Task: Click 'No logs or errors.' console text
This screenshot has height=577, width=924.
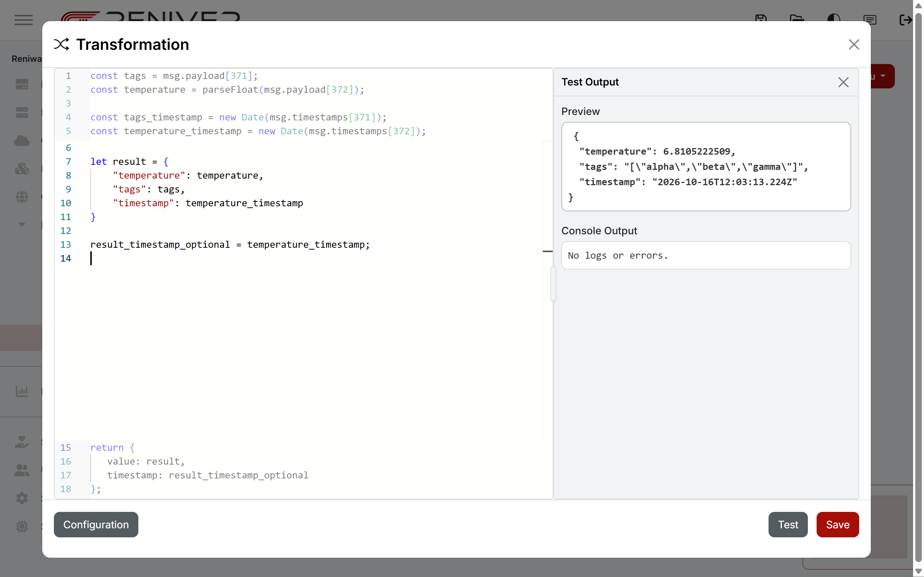Action: [x=617, y=255]
